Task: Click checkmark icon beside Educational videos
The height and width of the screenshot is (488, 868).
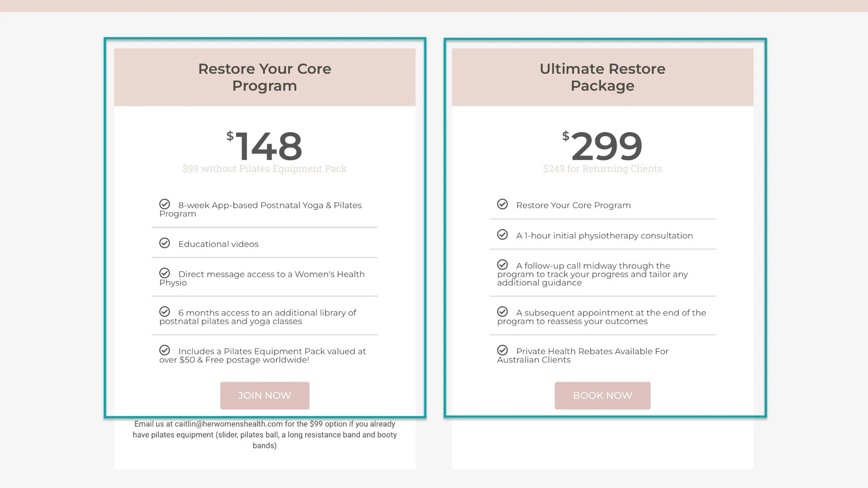Action: (x=164, y=243)
